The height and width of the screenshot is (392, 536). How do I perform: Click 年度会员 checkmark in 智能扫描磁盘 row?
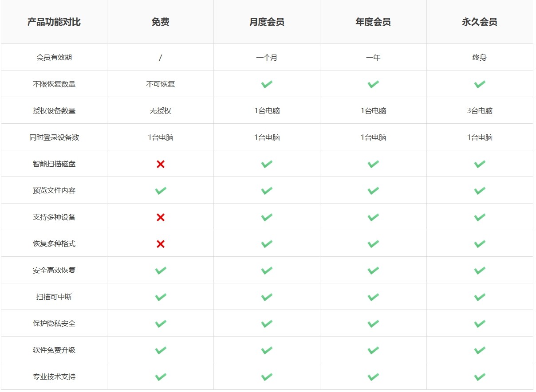point(373,164)
